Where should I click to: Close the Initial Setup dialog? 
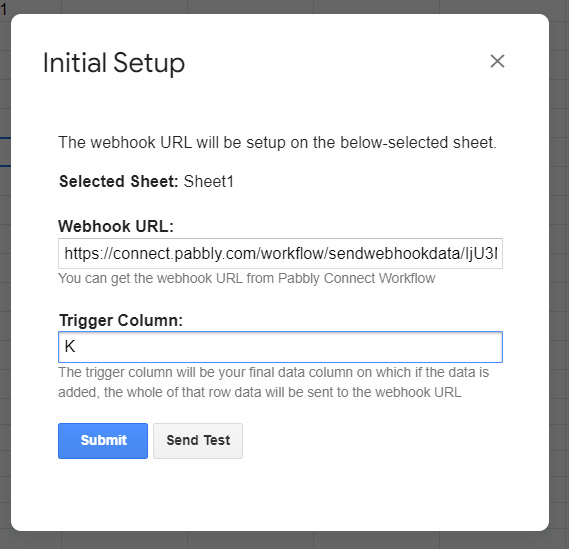click(497, 61)
